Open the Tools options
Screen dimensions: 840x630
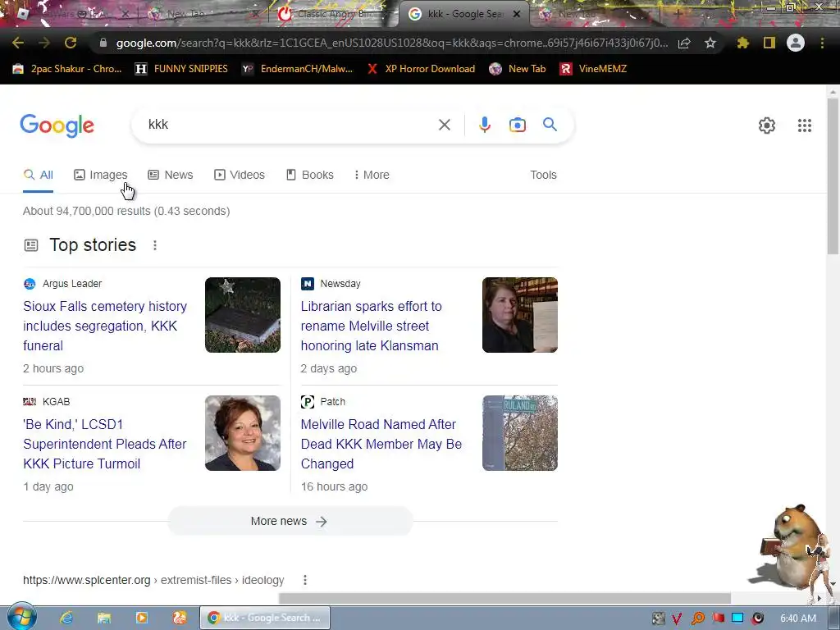point(543,175)
